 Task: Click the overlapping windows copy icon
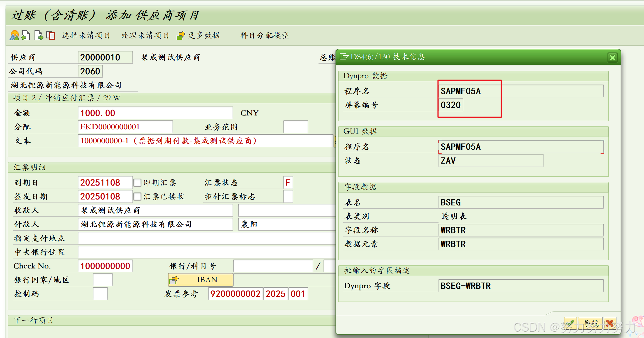(x=51, y=36)
